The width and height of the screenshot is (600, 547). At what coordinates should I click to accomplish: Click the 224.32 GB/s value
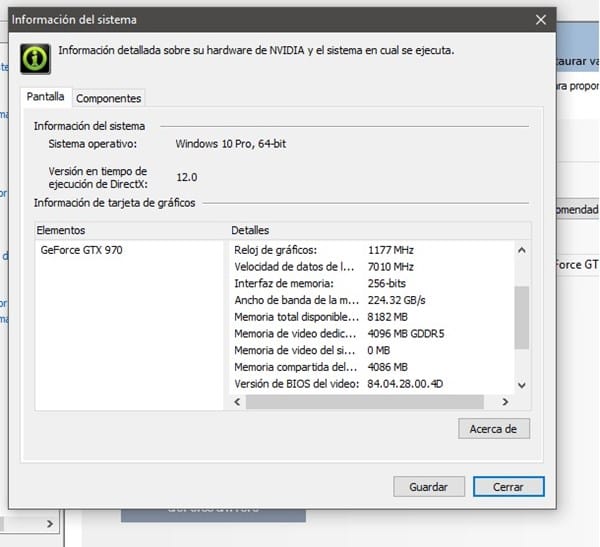[x=396, y=300]
